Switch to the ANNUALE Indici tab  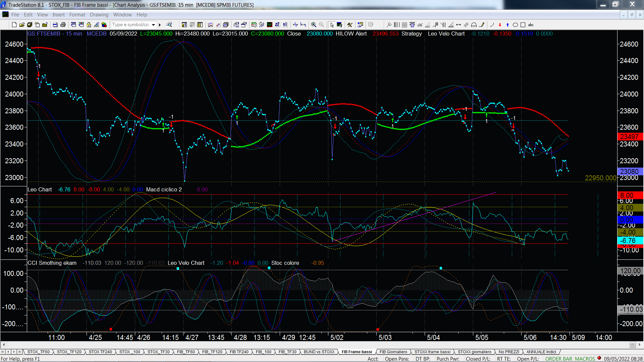tap(541, 352)
